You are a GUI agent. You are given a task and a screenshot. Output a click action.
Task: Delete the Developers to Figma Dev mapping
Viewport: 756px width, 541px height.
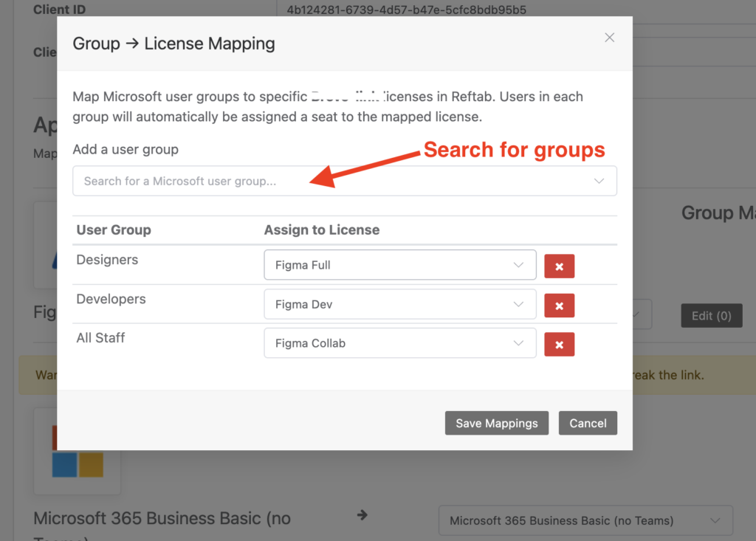[x=559, y=305]
